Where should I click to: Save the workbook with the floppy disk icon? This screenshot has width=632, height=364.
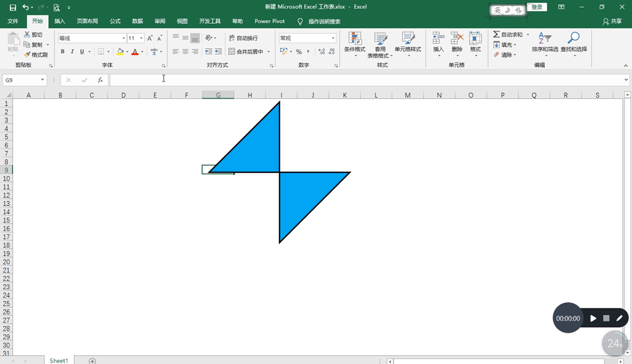click(x=13, y=8)
